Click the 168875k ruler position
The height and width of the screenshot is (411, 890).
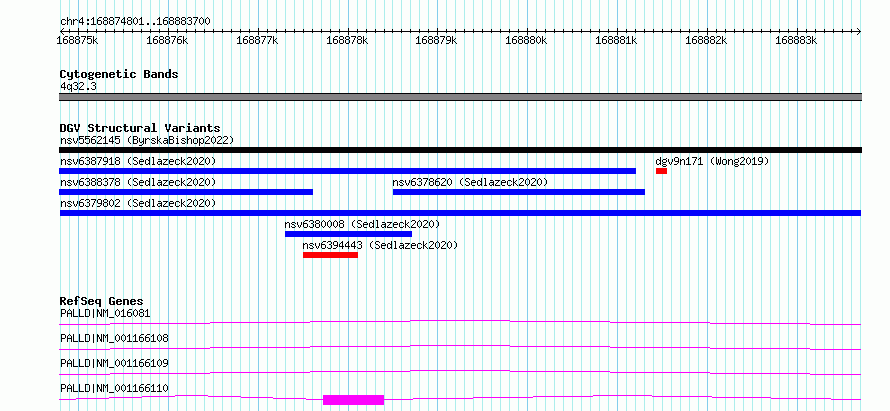(78, 40)
